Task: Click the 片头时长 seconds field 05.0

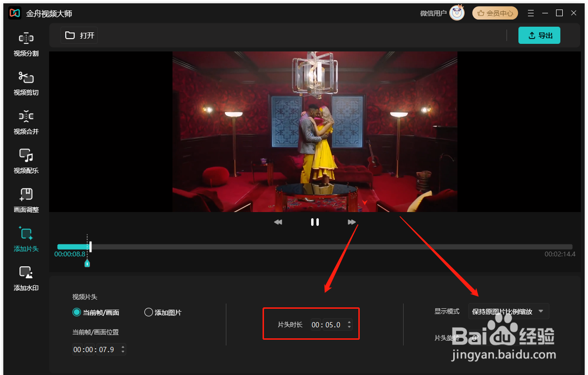Action: pyautogui.click(x=334, y=325)
